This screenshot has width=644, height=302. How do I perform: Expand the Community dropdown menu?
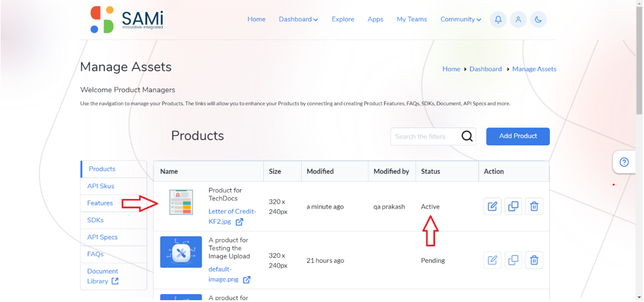(x=461, y=20)
